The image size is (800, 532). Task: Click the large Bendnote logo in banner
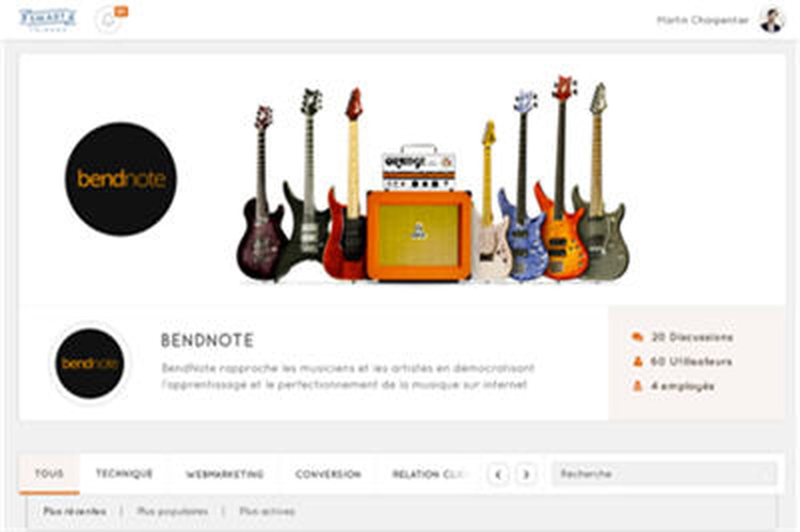point(121,179)
